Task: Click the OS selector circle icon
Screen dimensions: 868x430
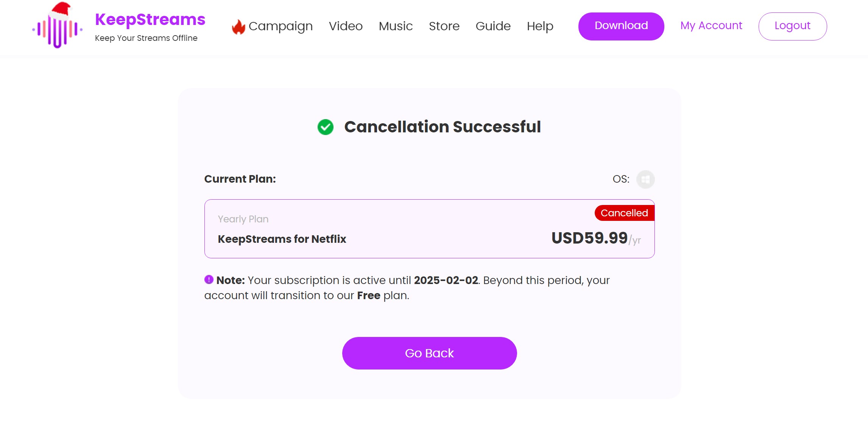Action: coord(644,178)
